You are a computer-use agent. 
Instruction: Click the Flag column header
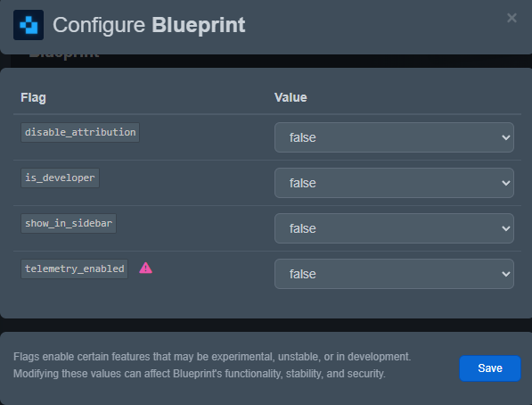[x=33, y=98]
